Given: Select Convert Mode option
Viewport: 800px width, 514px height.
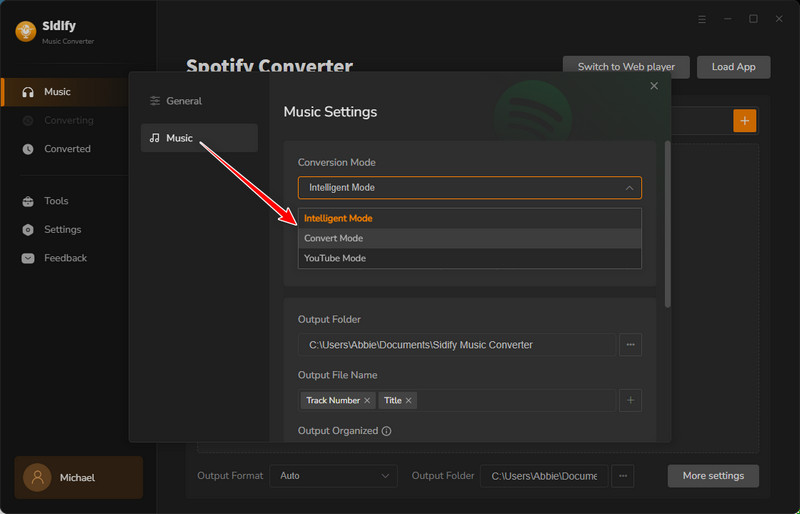Looking at the screenshot, I should click(469, 238).
